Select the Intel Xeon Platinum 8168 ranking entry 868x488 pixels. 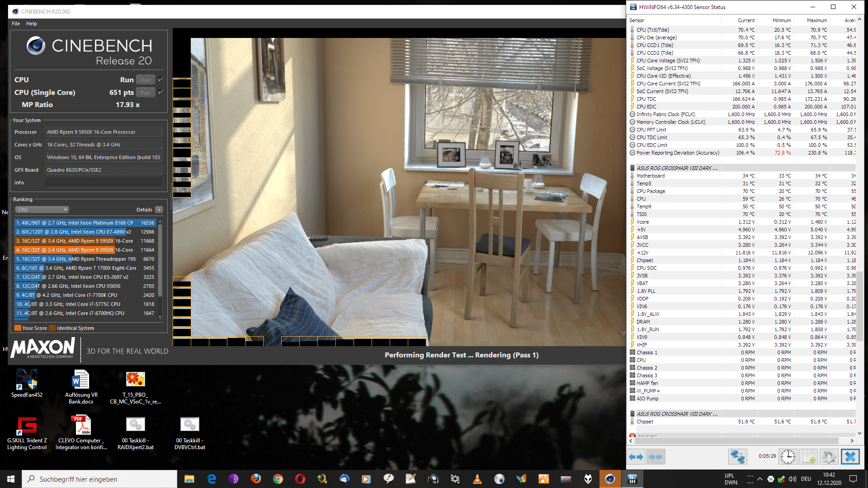click(x=85, y=223)
